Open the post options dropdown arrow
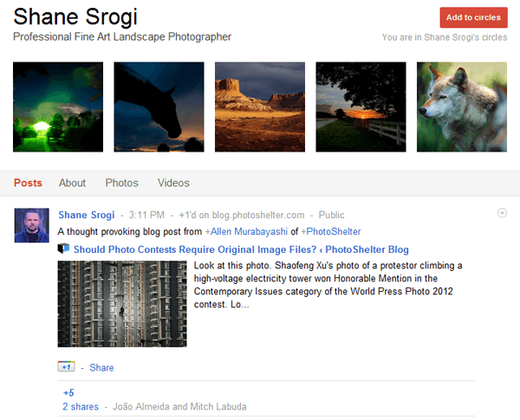This screenshot has width=520, height=420. 502,214
